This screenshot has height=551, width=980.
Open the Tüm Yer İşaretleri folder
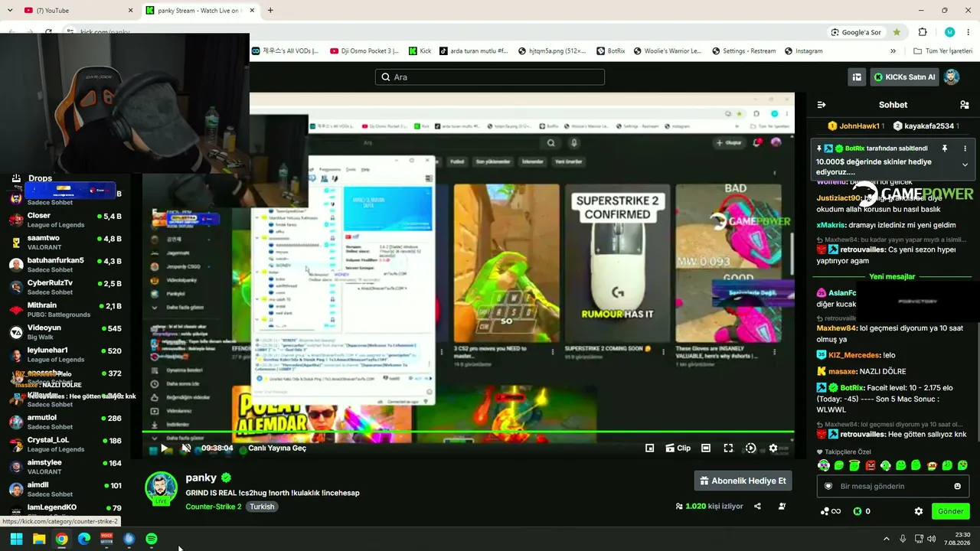point(942,51)
